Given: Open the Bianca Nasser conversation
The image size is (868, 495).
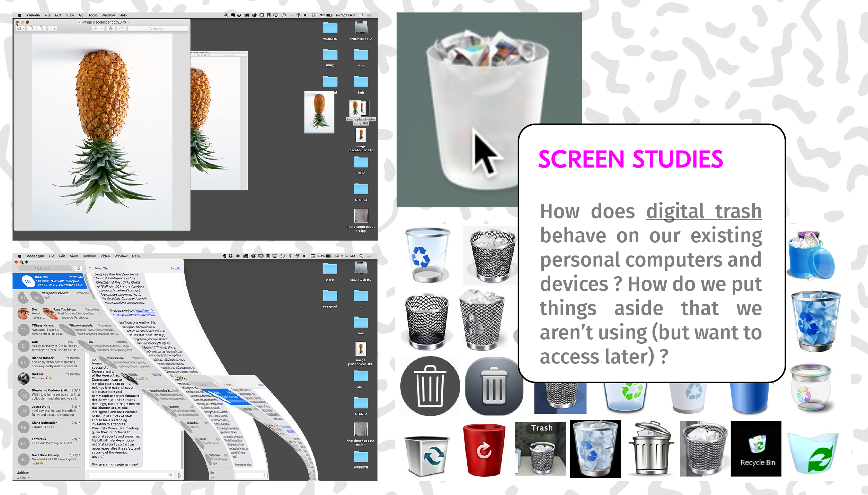Looking at the screenshot, I should point(48,362).
